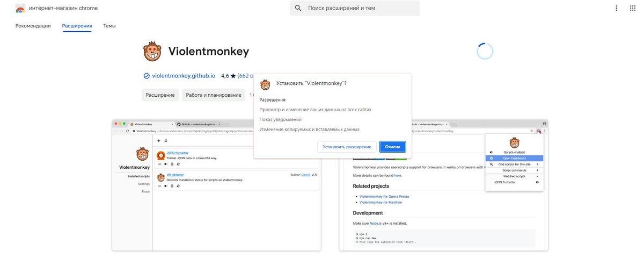This screenshot has width=644, height=258.
Task: Open the Google apps grid icon
Action: pos(632,8)
